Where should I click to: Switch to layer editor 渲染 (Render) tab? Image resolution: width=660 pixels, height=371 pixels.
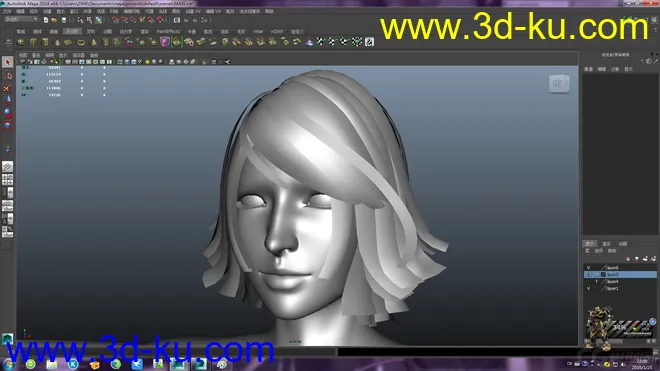(x=606, y=244)
